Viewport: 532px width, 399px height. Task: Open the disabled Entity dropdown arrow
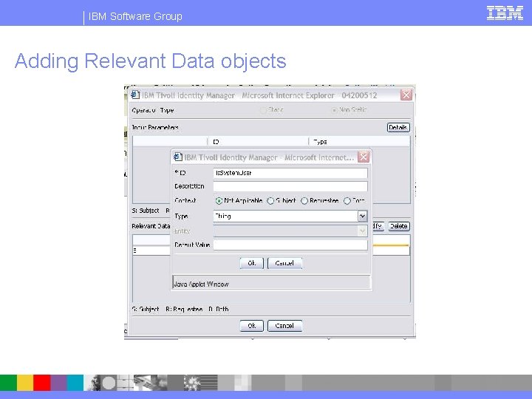click(x=362, y=231)
